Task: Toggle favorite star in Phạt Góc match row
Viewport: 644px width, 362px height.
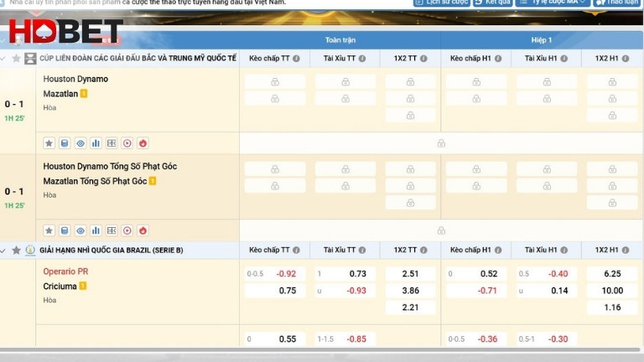Action: pyautogui.click(x=49, y=230)
